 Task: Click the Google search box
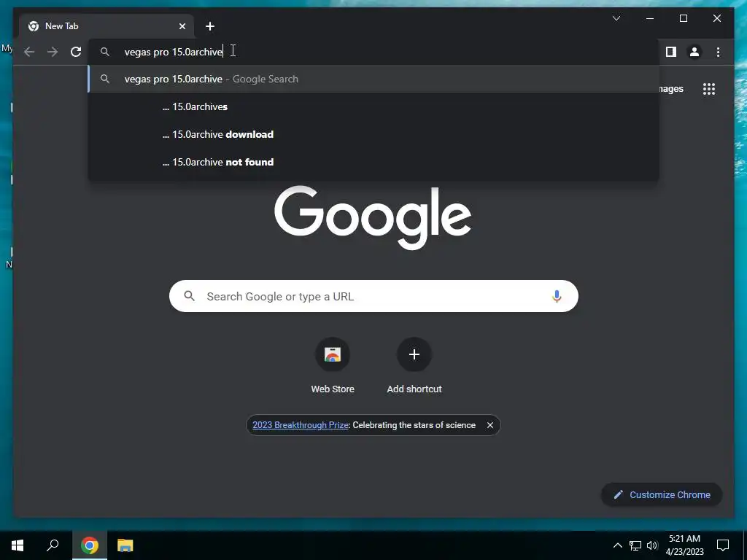coord(374,296)
